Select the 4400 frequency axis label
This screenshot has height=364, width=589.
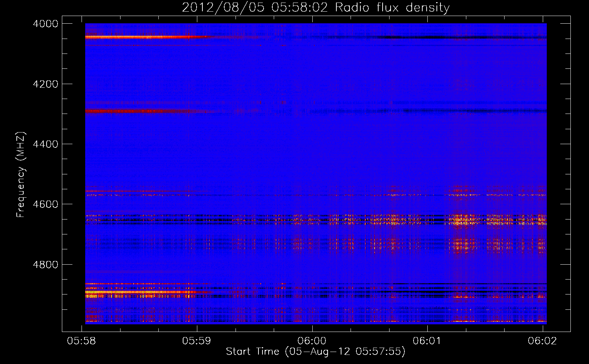coord(46,144)
